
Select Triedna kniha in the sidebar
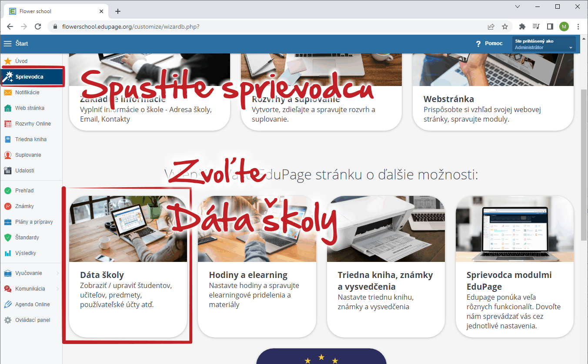click(31, 139)
